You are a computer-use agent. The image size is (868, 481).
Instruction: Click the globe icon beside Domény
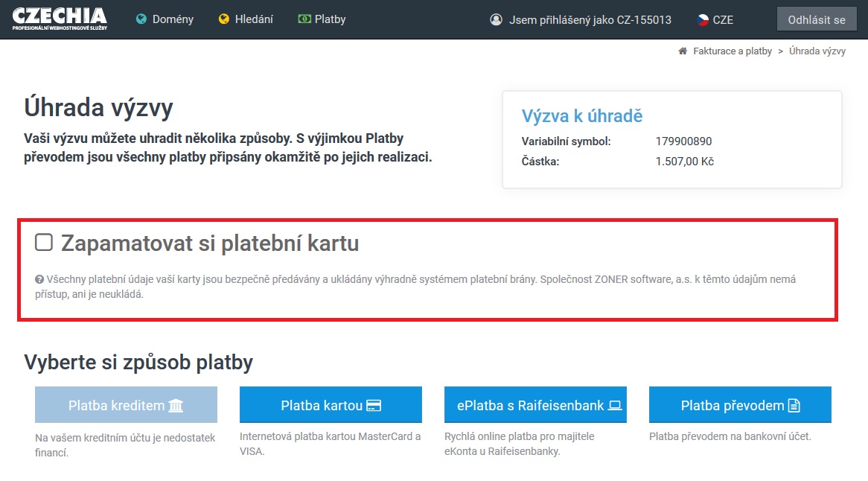[141, 19]
